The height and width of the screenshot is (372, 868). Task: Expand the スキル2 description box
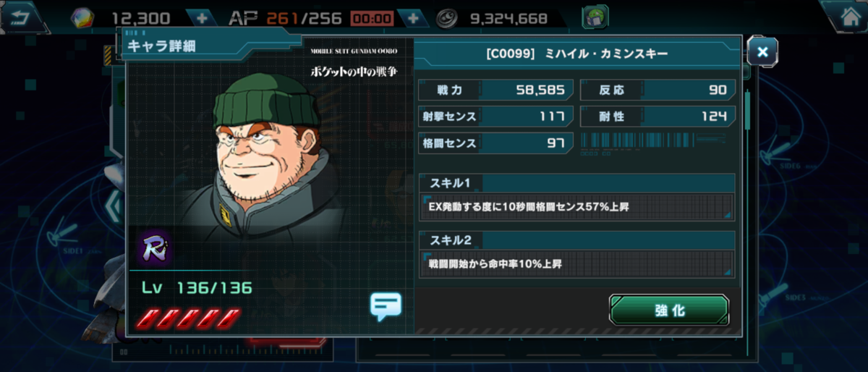click(x=576, y=263)
